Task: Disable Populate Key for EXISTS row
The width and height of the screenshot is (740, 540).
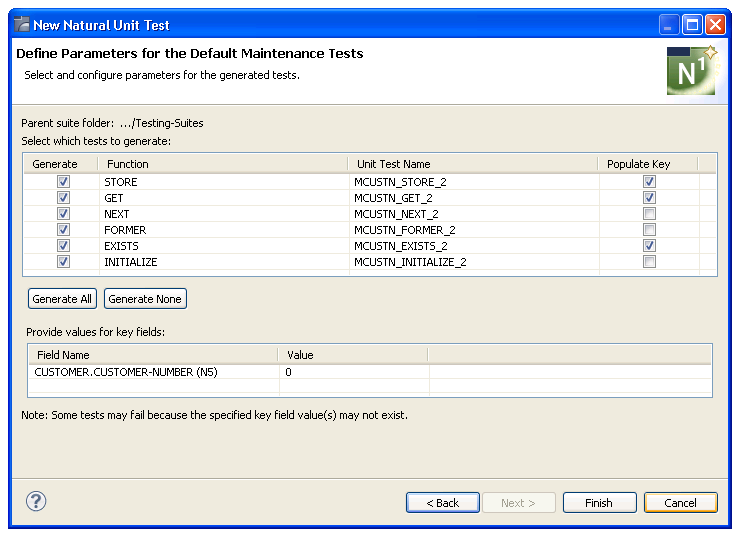Action: [x=649, y=245]
